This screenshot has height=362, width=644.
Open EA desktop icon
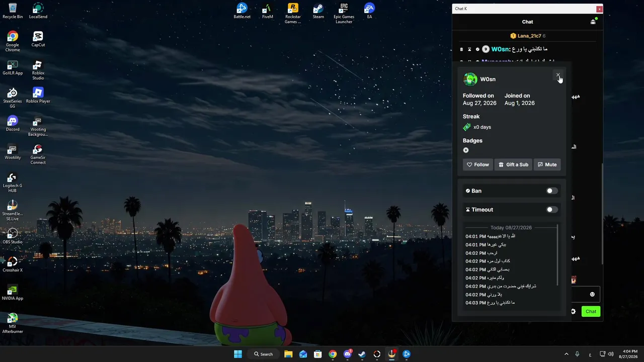(370, 11)
